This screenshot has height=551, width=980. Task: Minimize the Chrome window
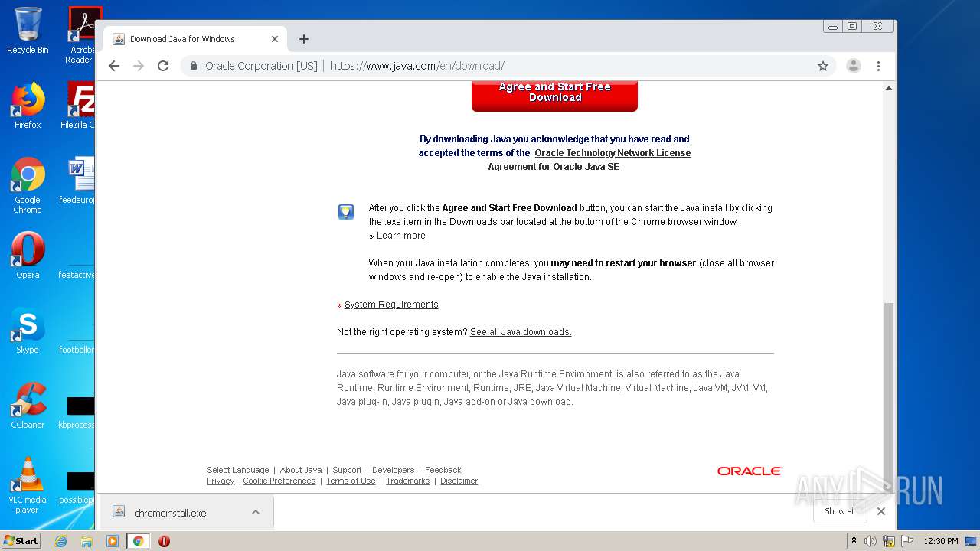pos(833,26)
